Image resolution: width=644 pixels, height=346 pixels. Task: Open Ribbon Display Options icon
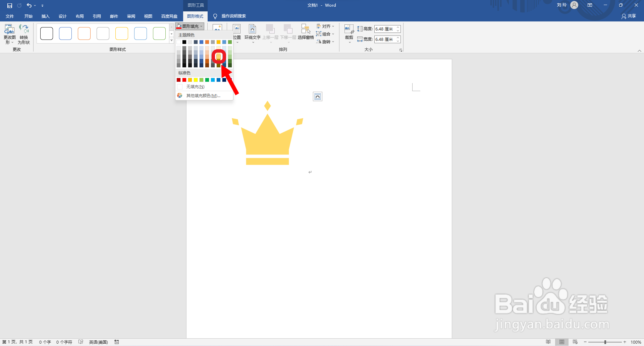(x=590, y=5)
